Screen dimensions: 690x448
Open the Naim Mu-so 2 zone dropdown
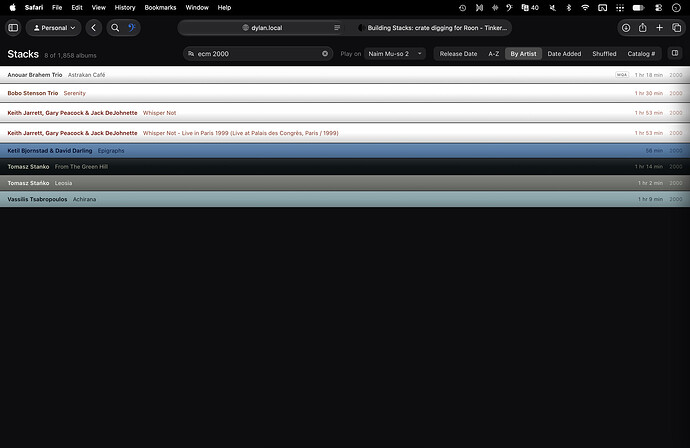pyautogui.click(x=395, y=54)
